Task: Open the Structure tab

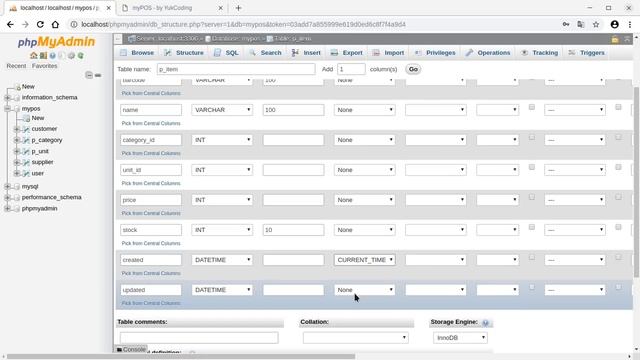Action: (184, 53)
